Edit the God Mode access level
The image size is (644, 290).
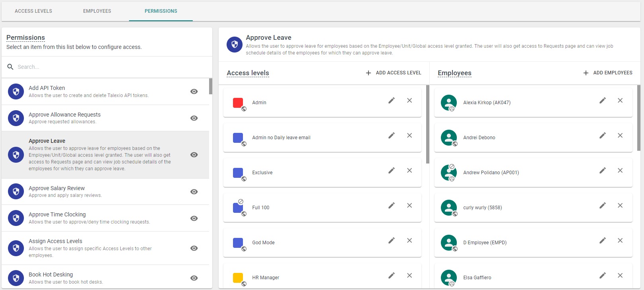(x=391, y=241)
